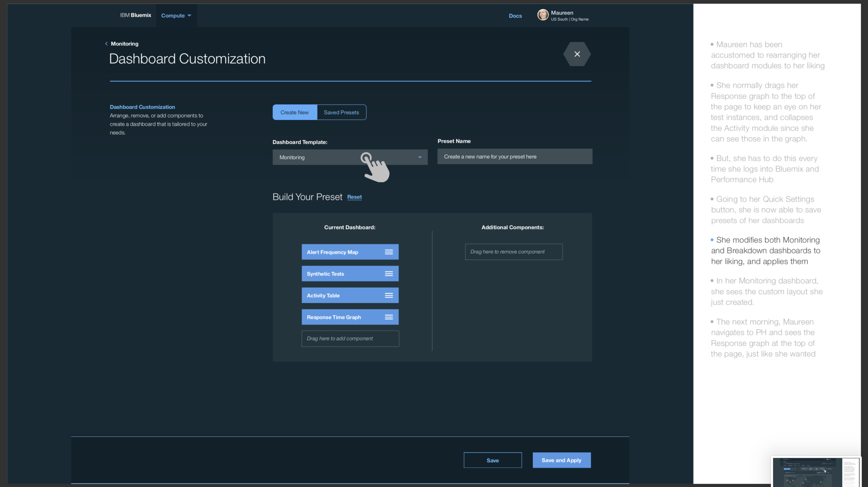This screenshot has height=487, width=868.
Task: Click the slide thumbnail preview in the corner
Action: [x=815, y=472]
